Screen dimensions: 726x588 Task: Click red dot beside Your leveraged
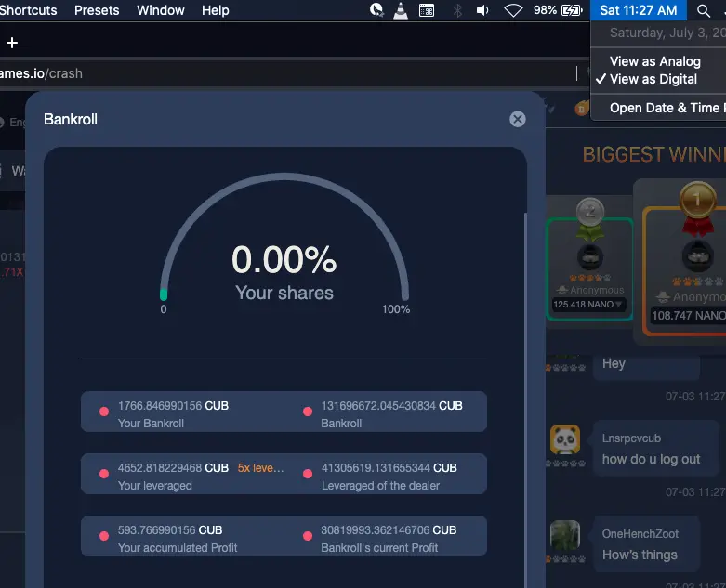coord(104,474)
